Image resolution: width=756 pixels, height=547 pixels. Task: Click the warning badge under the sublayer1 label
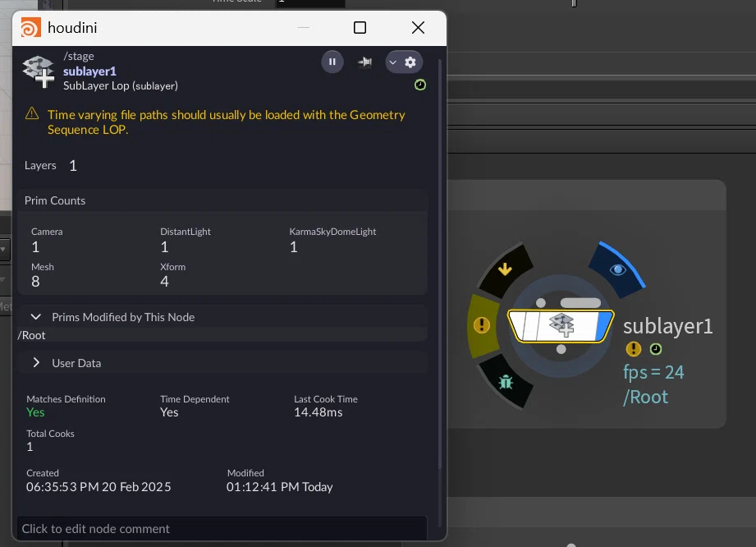point(633,349)
